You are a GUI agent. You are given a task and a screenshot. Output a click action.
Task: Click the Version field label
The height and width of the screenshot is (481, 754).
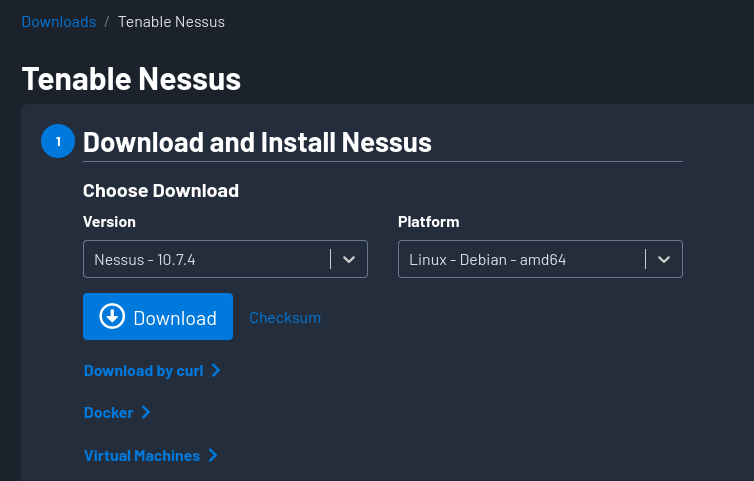click(x=109, y=222)
